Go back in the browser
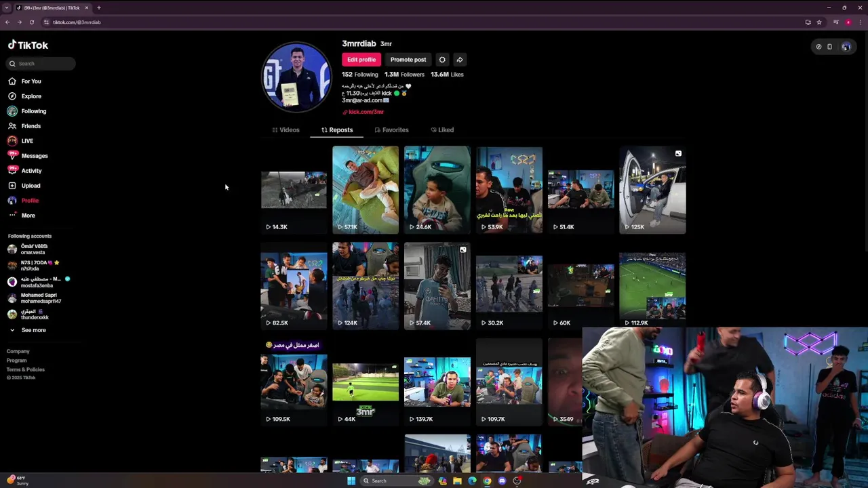 (7, 22)
